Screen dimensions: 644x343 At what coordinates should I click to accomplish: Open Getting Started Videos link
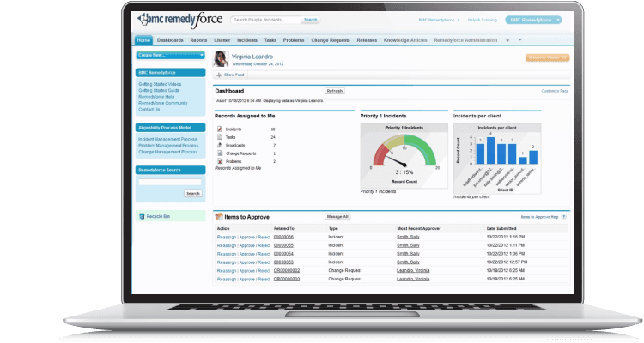(x=160, y=84)
